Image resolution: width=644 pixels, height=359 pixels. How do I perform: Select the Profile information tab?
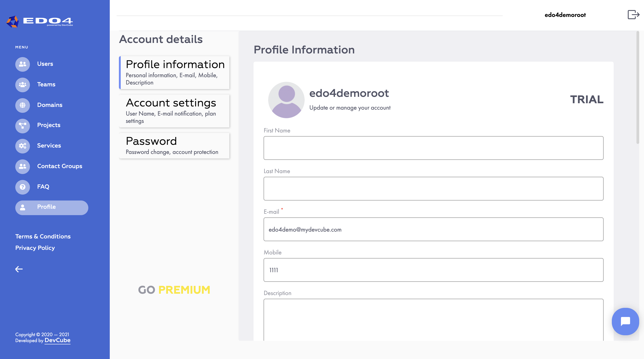click(174, 73)
